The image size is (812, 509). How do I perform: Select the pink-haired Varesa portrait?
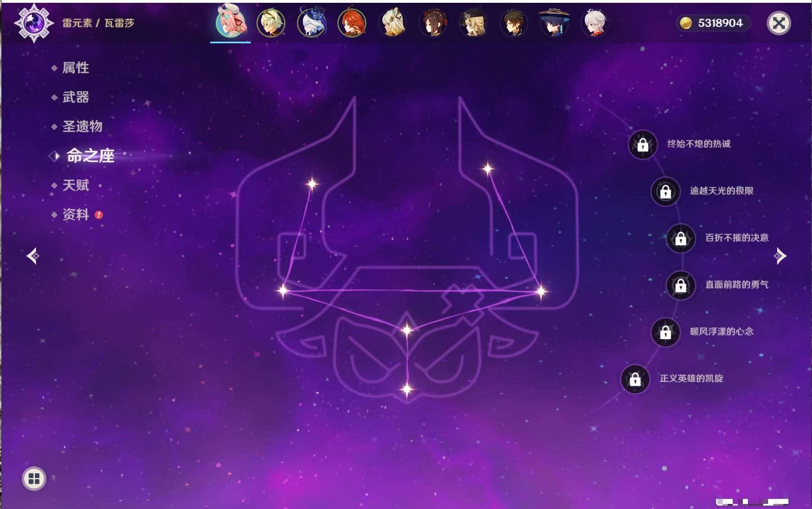tap(231, 22)
